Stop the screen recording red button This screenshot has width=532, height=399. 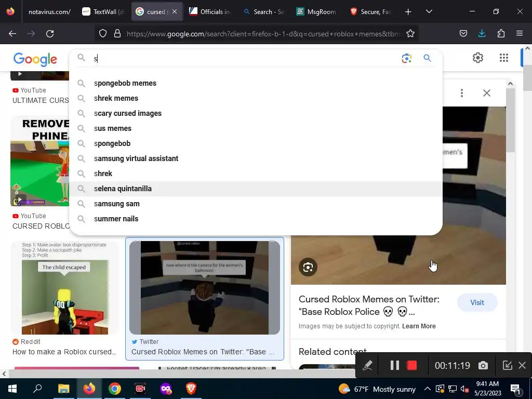(411, 365)
